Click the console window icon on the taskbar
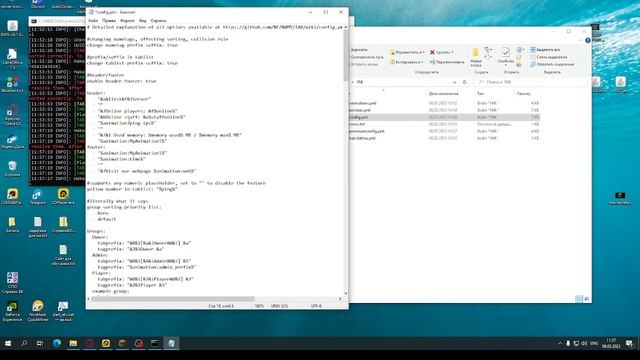The width and height of the screenshot is (640, 360). click(x=155, y=343)
